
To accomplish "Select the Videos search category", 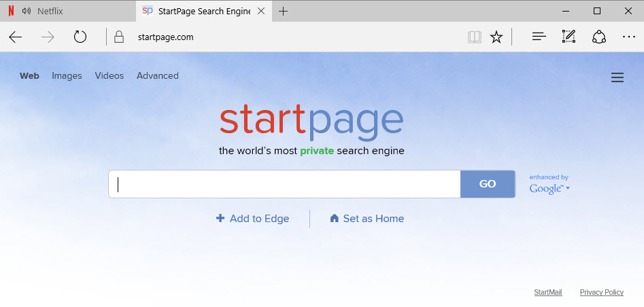I will [x=109, y=76].
